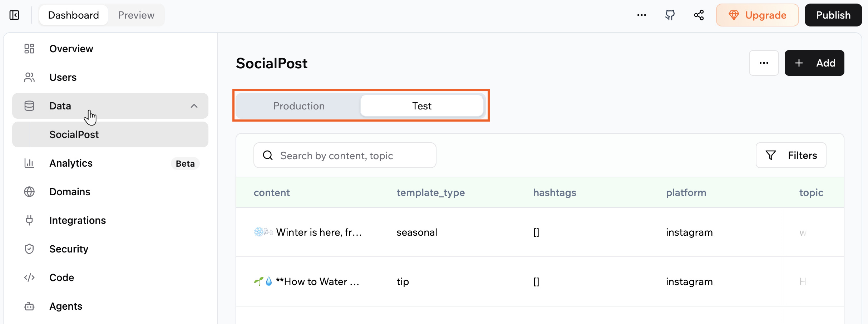
Task: Click the Agents icon in sidebar
Action: click(x=29, y=306)
